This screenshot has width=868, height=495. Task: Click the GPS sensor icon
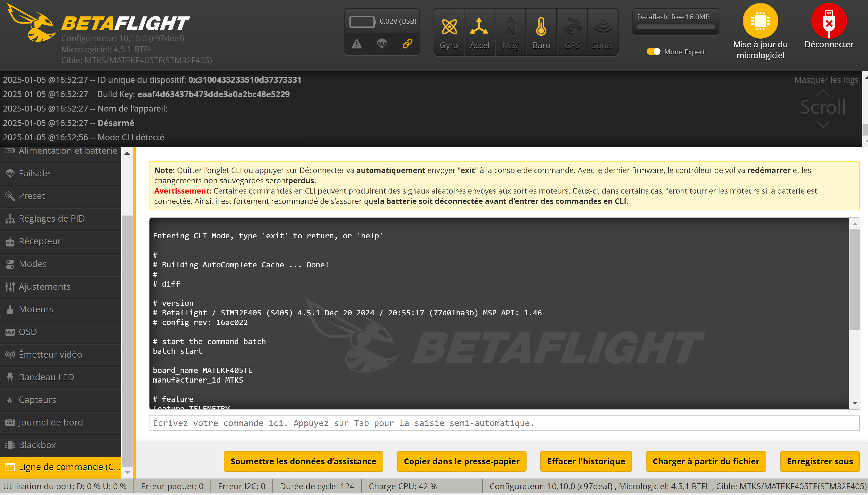[572, 27]
